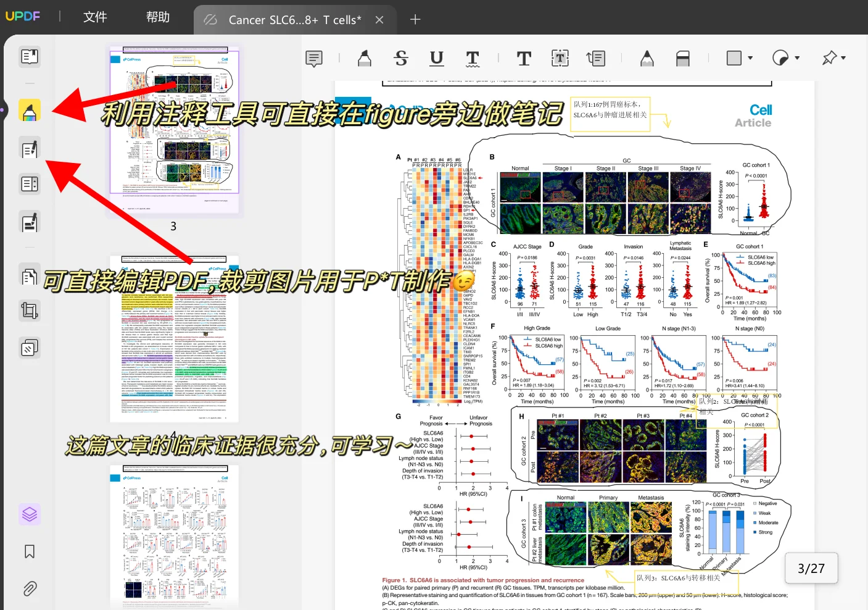Select the text box tool
868x610 pixels.
[x=560, y=59]
